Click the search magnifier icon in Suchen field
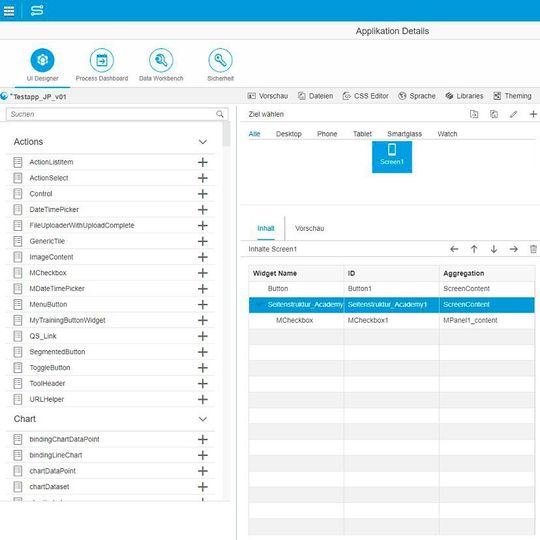 [x=220, y=114]
